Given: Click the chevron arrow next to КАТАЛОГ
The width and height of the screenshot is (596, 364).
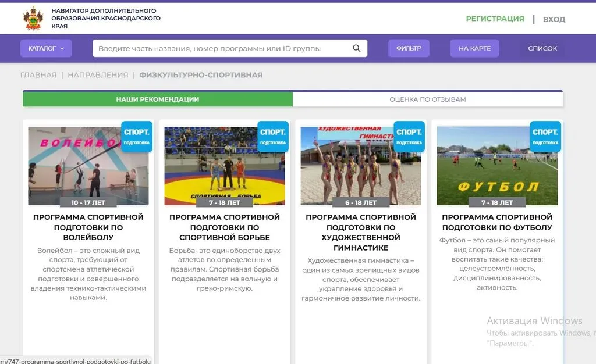Looking at the screenshot, I should click(x=62, y=49).
